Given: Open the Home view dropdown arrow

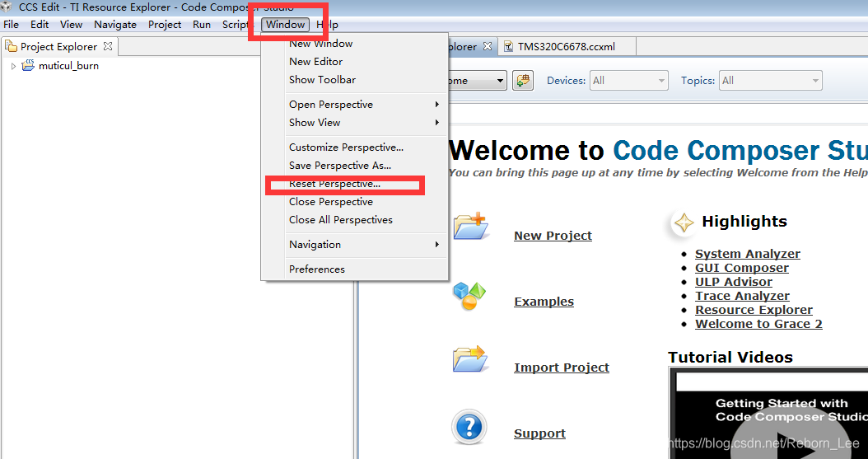Looking at the screenshot, I should (x=501, y=81).
